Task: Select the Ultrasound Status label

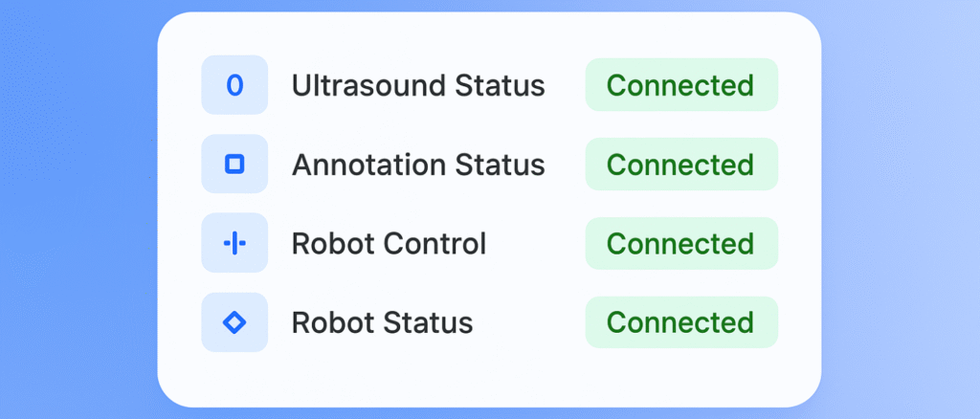Action: tap(418, 86)
